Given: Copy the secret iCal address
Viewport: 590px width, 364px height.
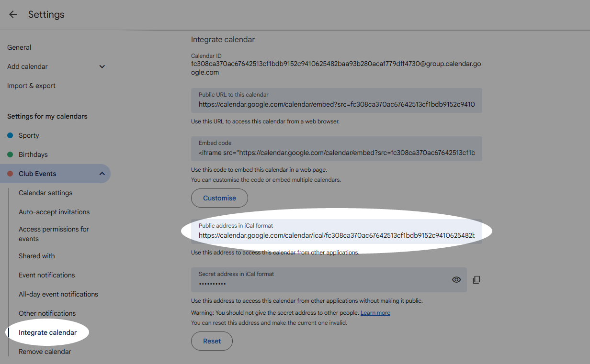Looking at the screenshot, I should [476, 280].
